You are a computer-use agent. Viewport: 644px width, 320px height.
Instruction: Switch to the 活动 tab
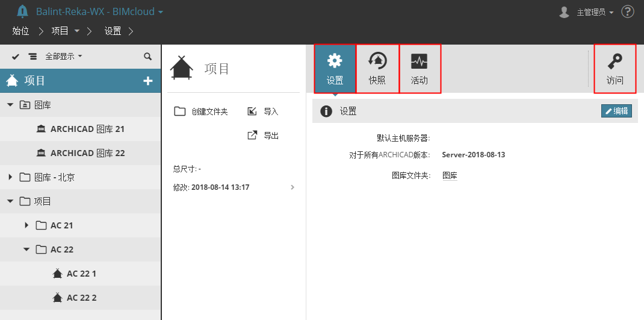pyautogui.click(x=420, y=69)
